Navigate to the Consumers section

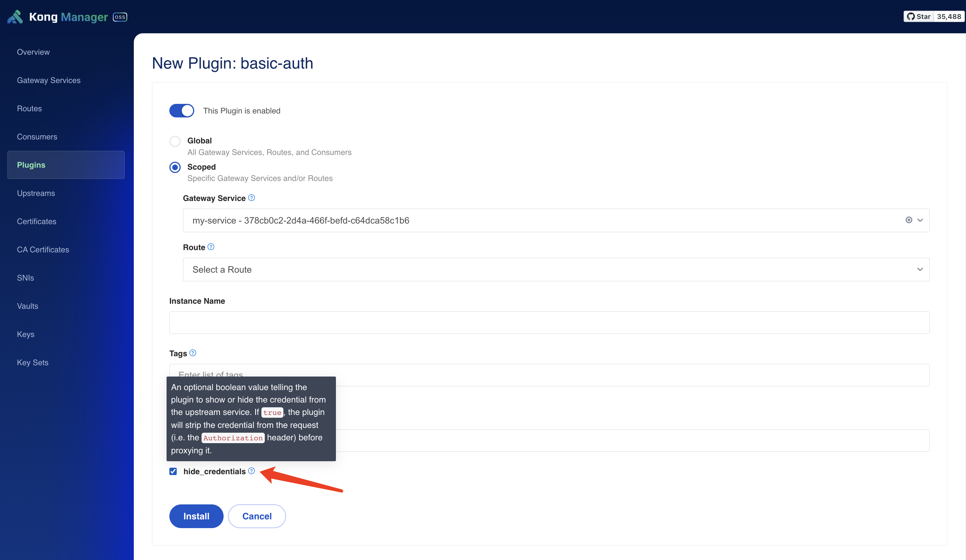(37, 136)
